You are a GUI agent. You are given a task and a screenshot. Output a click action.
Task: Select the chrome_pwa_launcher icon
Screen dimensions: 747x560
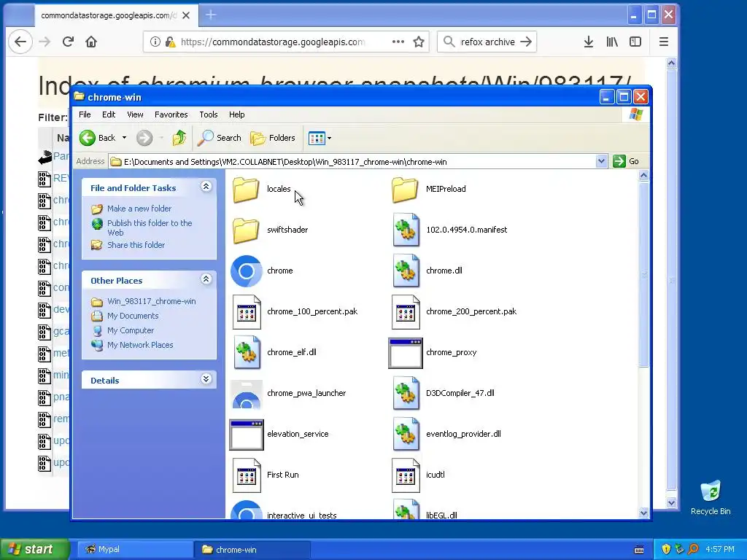coord(247,394)
